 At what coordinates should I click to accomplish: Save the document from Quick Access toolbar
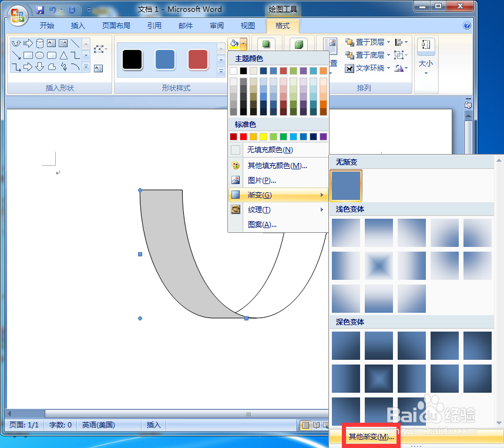pyautogui.click(x=40, y=10)
